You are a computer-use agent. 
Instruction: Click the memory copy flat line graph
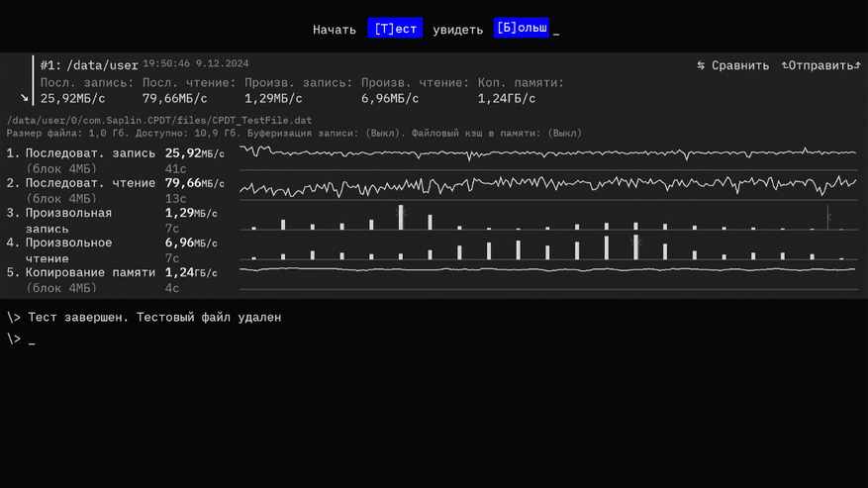(548, 269)
